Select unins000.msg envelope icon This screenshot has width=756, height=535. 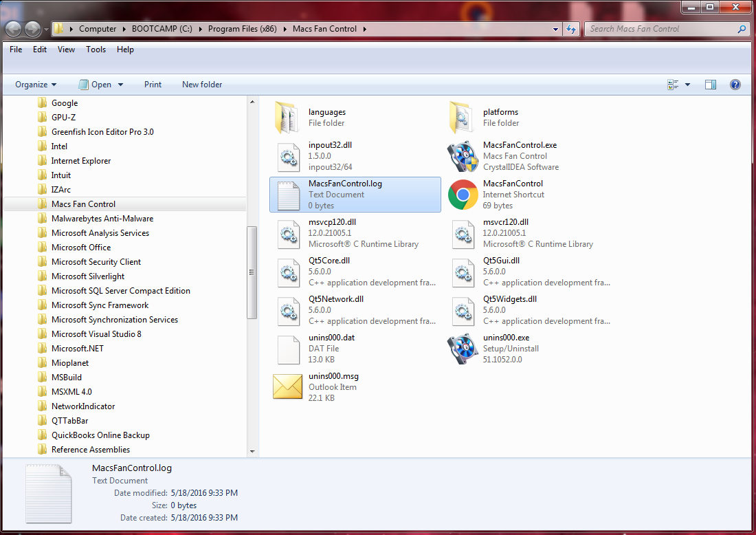click(x=288, y=387)
